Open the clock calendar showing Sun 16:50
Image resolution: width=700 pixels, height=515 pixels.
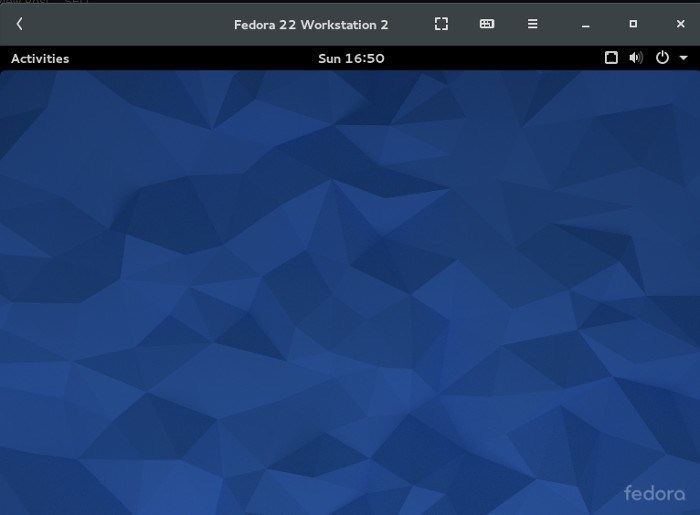coord(351,58)
